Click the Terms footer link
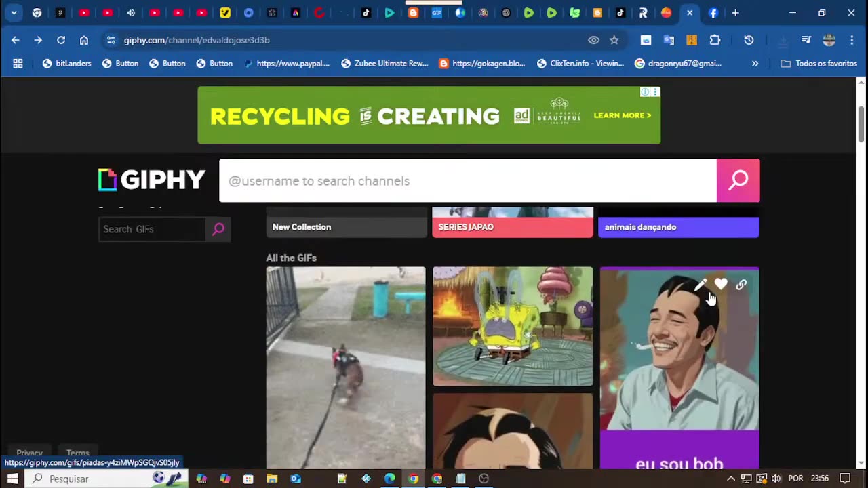Image resolution: width=868 pixels, height=488 pixels. click(x=77, y=453)
